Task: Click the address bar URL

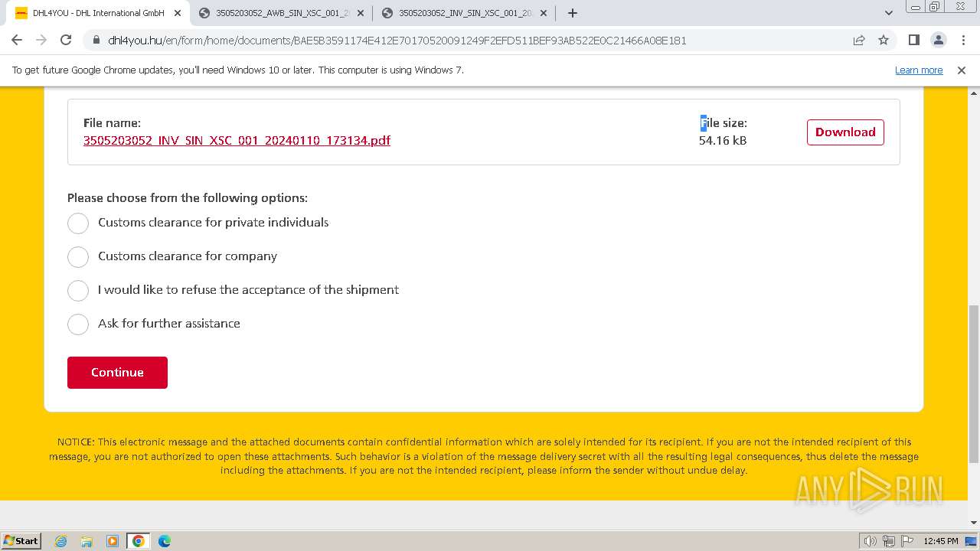Action: point(397,41)
